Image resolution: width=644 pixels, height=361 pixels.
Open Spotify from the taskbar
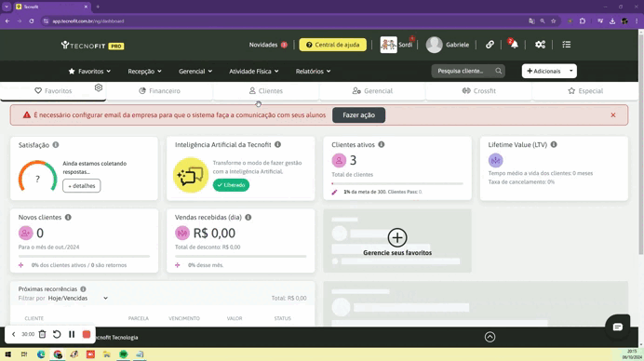[123, 354]
